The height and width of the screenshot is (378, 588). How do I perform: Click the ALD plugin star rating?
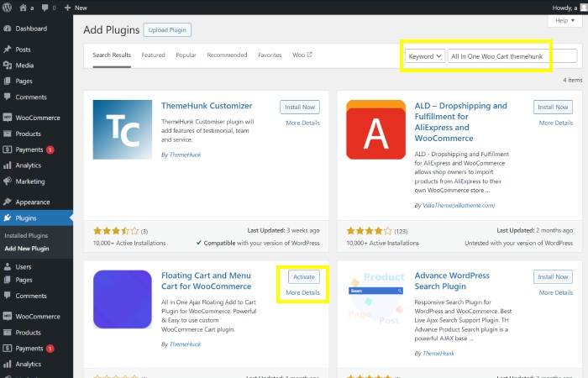(369, 231)
